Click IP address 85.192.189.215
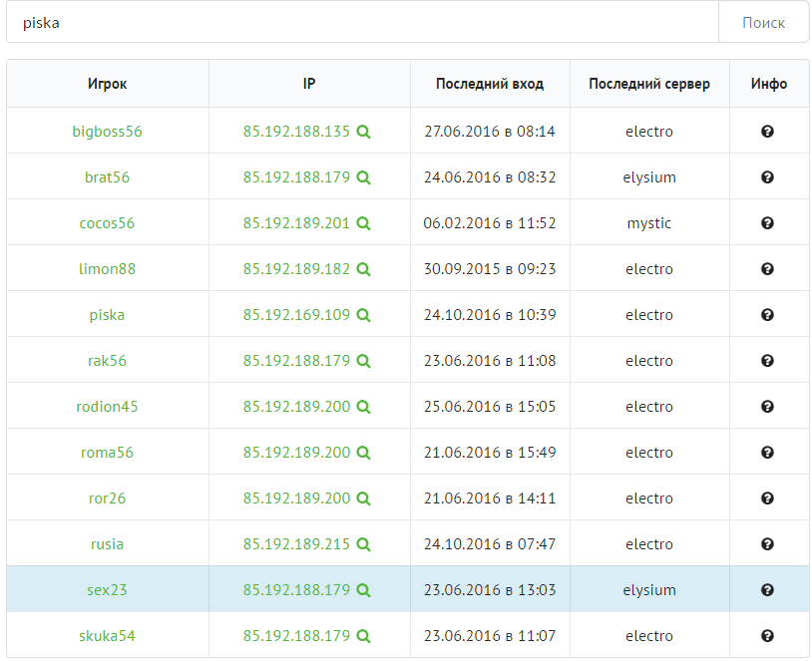The width and height of the screenshot is (812, 661). click(x=296, y=544)
